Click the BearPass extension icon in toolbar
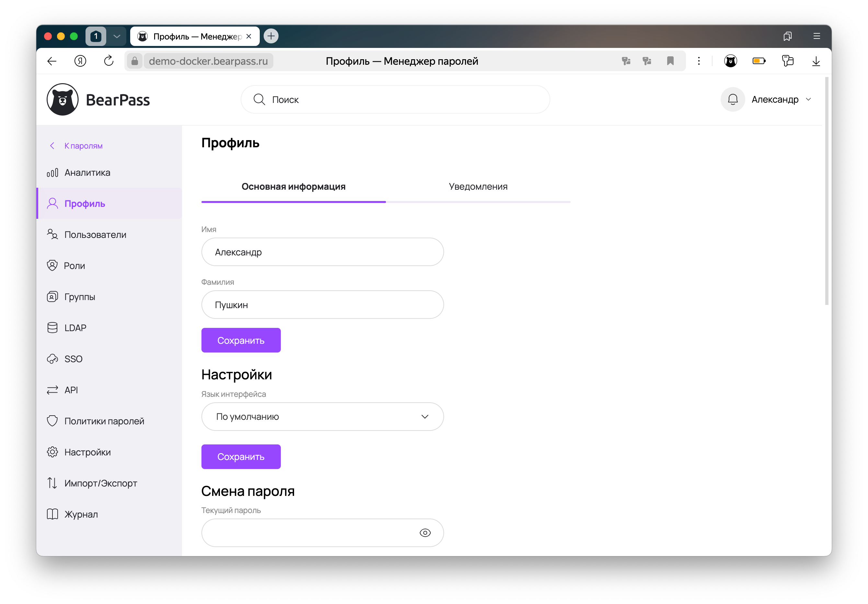The image size is (868, 604). pos(730,61)
